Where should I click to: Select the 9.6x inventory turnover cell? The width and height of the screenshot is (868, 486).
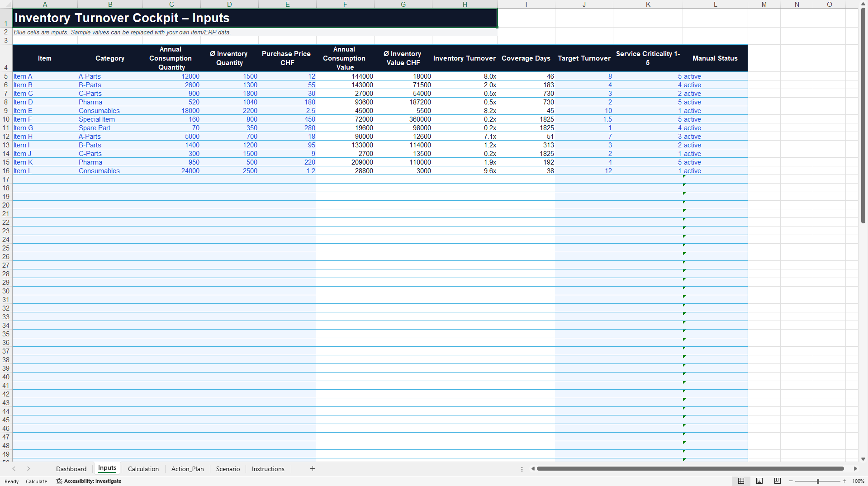tap(465, 171)
